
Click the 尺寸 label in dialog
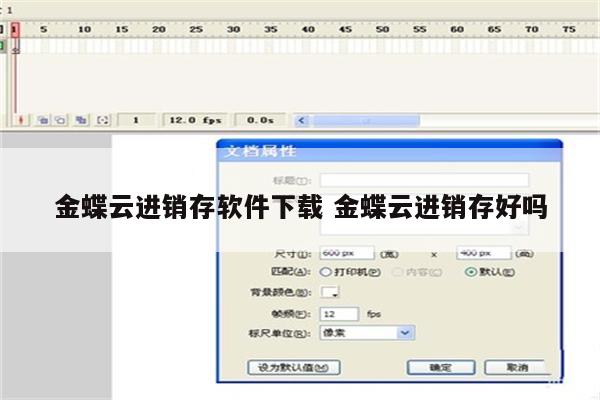[x=292, y=254]
